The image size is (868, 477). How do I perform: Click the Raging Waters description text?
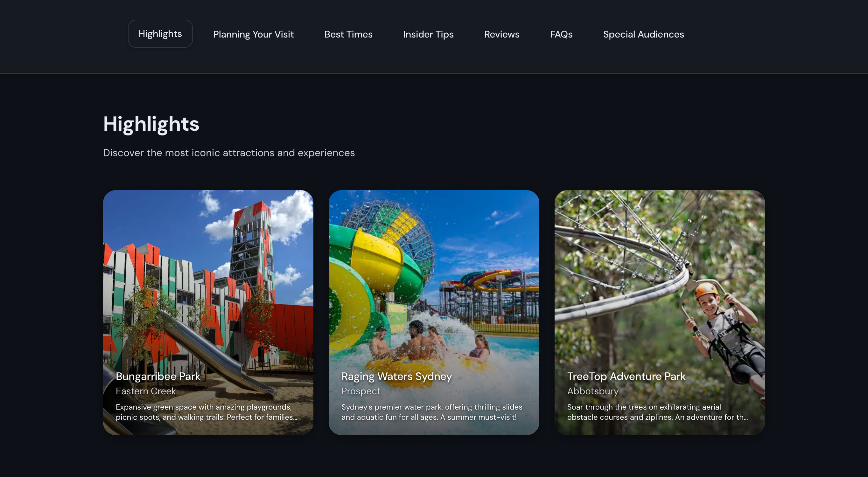point(432,412)
